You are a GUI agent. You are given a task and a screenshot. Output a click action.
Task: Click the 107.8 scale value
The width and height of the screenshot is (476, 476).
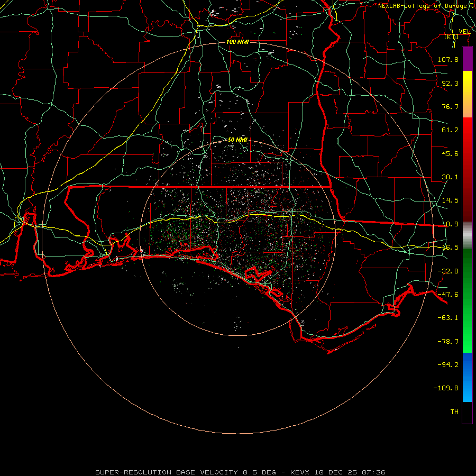pos(448,59)
